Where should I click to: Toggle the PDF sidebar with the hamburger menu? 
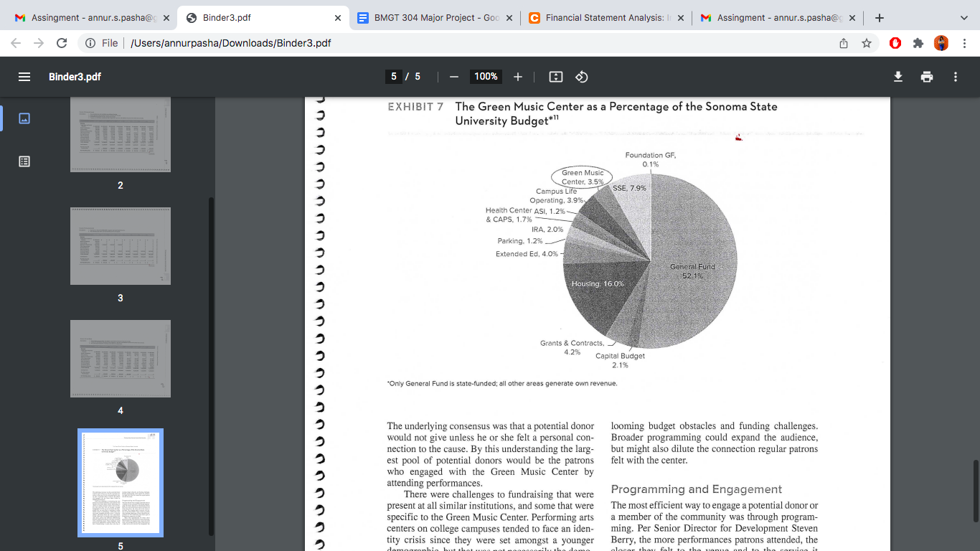click(24, 77)
